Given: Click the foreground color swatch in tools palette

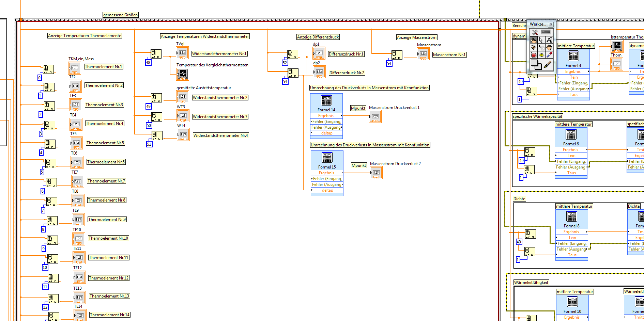Looking at the screenshot, I should pos(534,63).
